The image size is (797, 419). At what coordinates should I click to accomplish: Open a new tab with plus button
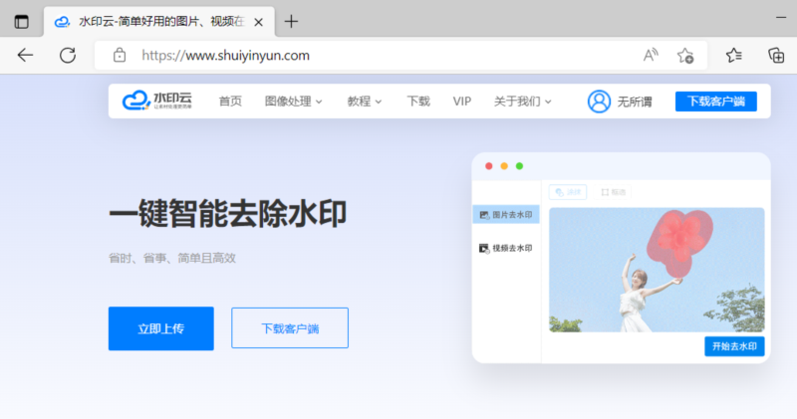click(291, 21)
